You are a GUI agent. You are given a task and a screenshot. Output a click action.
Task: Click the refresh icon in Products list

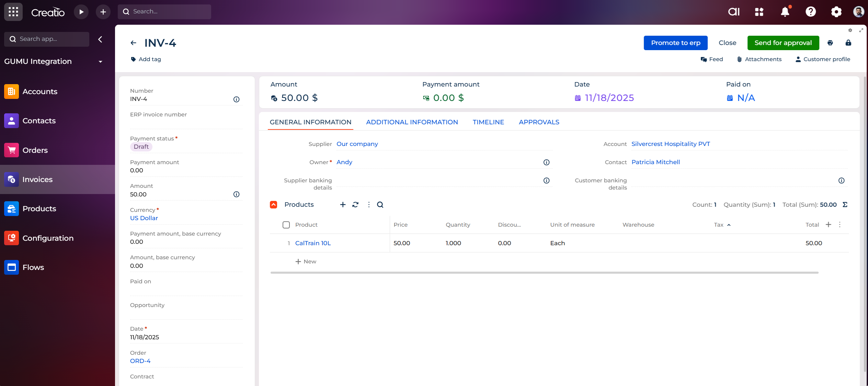pyautogui.click(x=355, y=205)
